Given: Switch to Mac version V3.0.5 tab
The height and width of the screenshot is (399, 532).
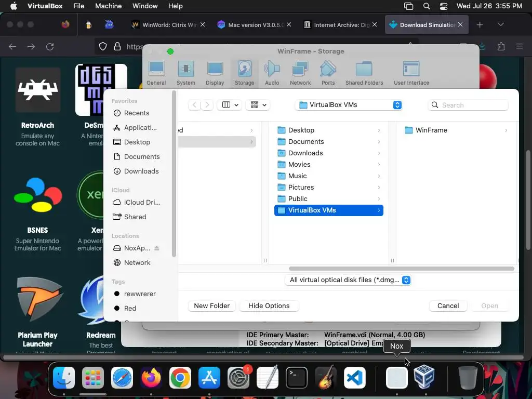Looking at the screenshot, I should point(254,25).
